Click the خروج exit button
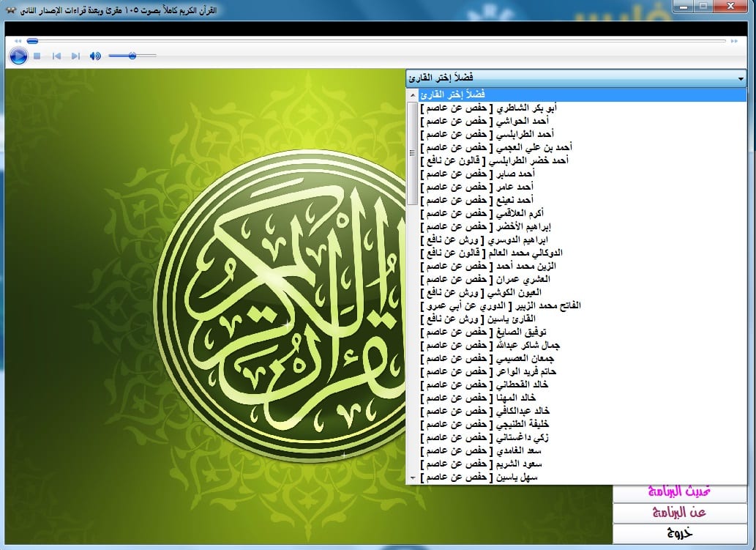This screenshot has width=756, height=550. (681, 532)
